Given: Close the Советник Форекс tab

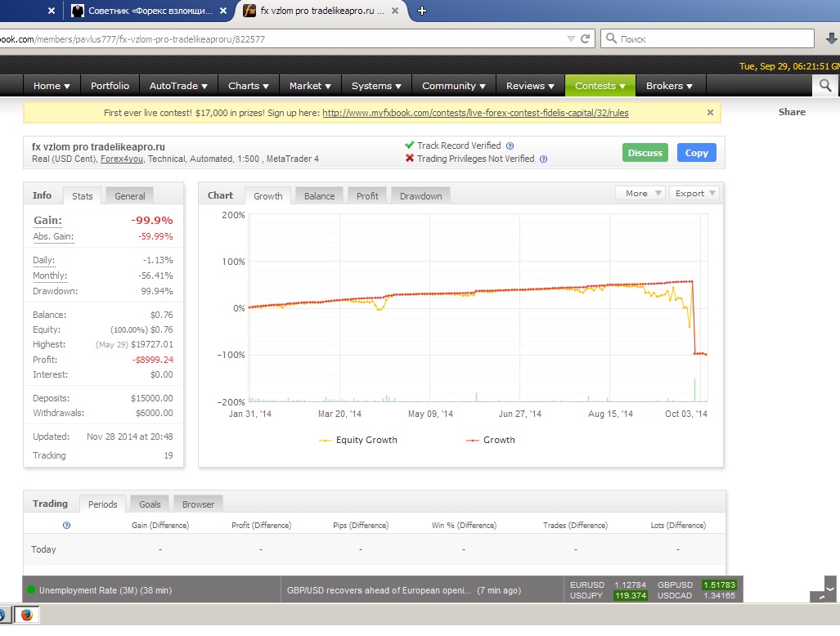Looking at the screenshot, I should [223, 11].
